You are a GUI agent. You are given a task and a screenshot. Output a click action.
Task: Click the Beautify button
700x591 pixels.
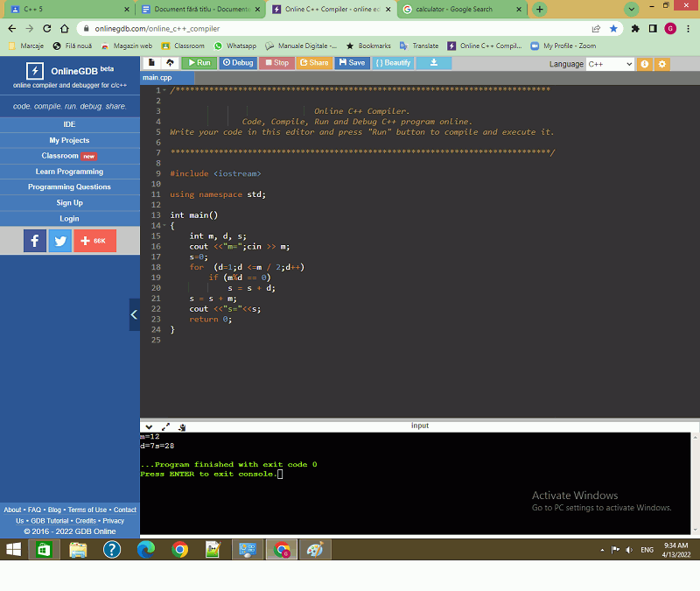(x=393, y=63)
